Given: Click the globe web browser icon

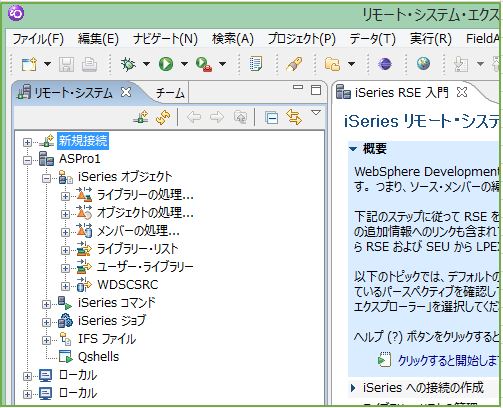Looking at the screenshot, I should point(423,63).
